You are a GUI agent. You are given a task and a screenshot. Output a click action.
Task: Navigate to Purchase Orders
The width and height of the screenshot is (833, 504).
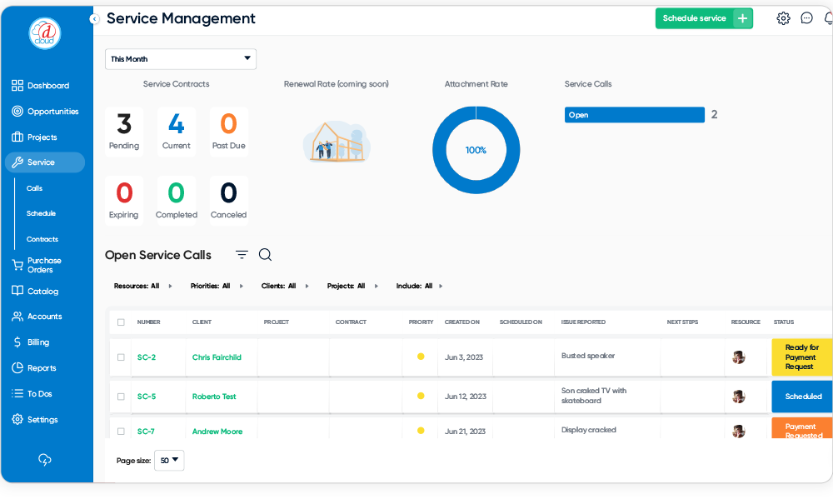tap(44, 265)
